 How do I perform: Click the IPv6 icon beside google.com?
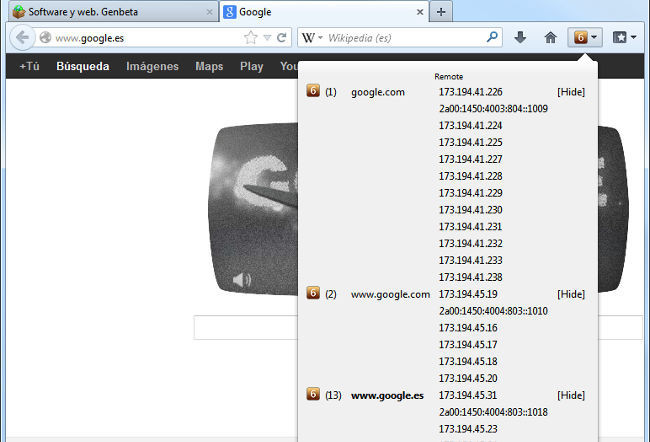click(313, 90)
